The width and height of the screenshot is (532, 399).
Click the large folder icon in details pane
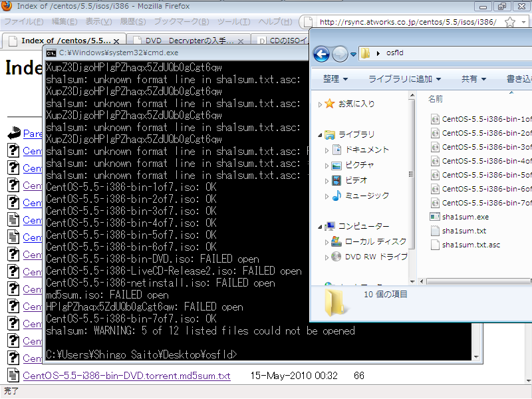pyautogui.click(x=334, y=303)
